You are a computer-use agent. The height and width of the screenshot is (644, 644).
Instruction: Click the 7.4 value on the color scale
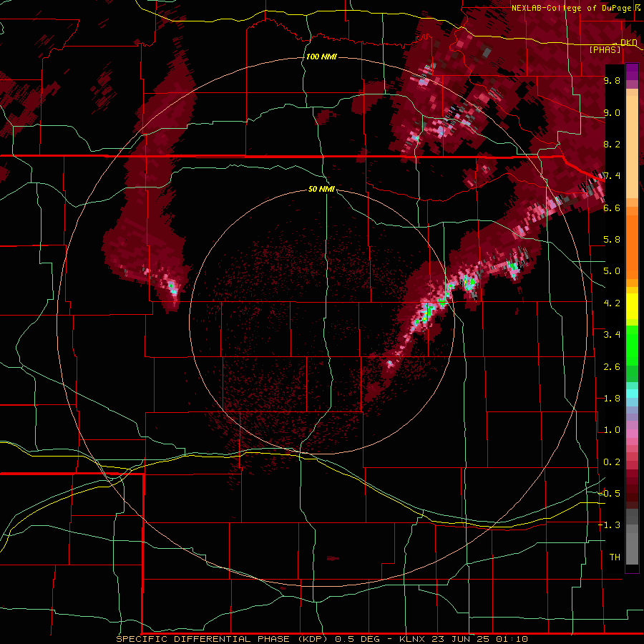(612, 176)
